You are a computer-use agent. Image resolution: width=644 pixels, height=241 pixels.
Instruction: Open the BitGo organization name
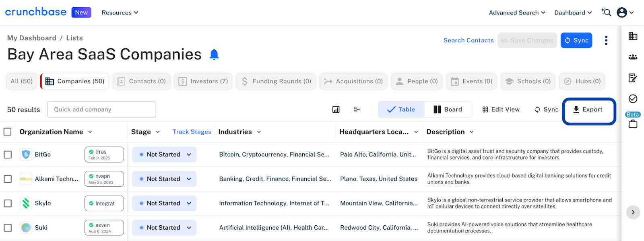click(43, 154)
